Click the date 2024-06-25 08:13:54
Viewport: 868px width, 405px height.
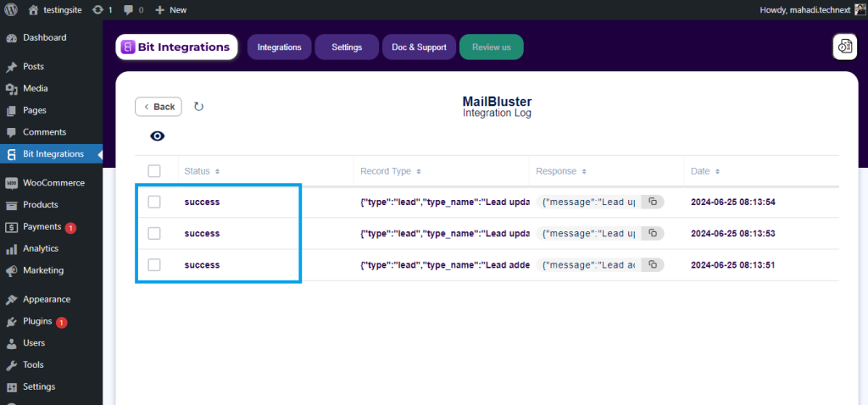pyautogui.click(x=733, y=202)
